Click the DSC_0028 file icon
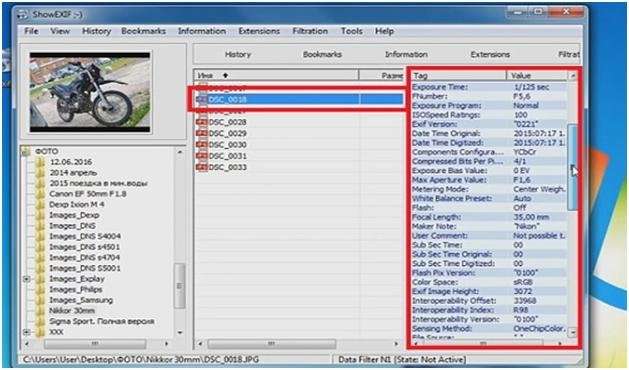This screenshot has width=629, height=370. 201,122
